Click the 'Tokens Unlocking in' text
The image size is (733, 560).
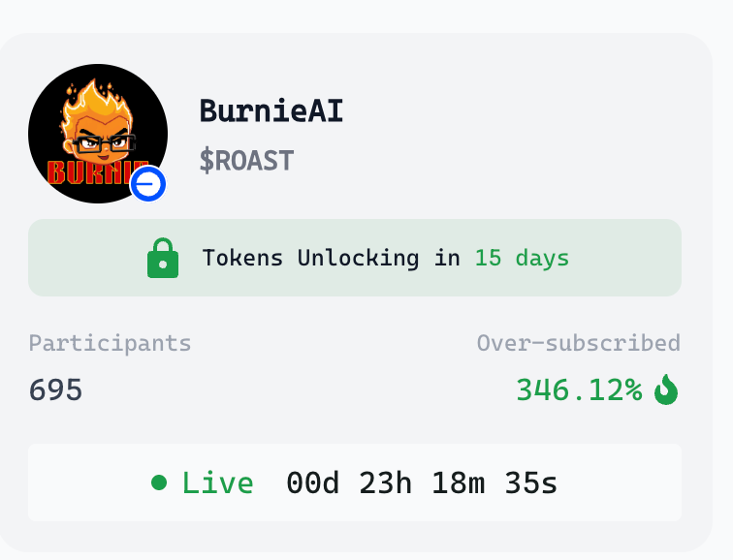click(332, 258)
